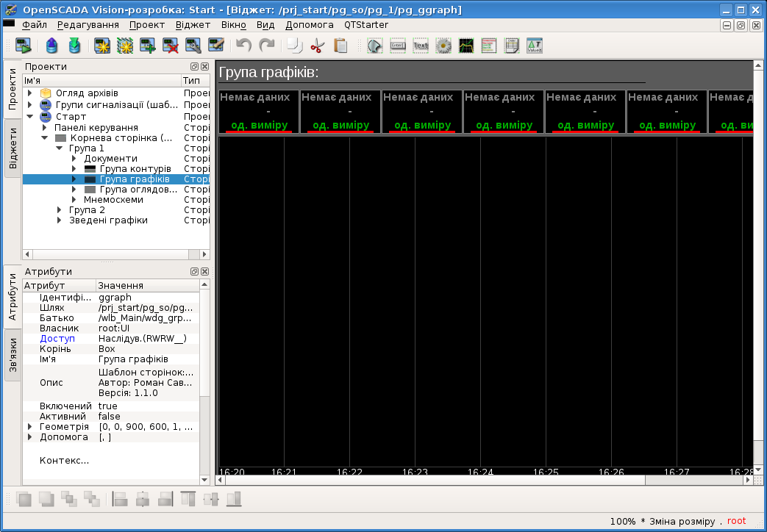The height and width of the screenshot is (532, 767).
Task: Select Мнемосхеми page in tree
Action: tap(113, 200)
